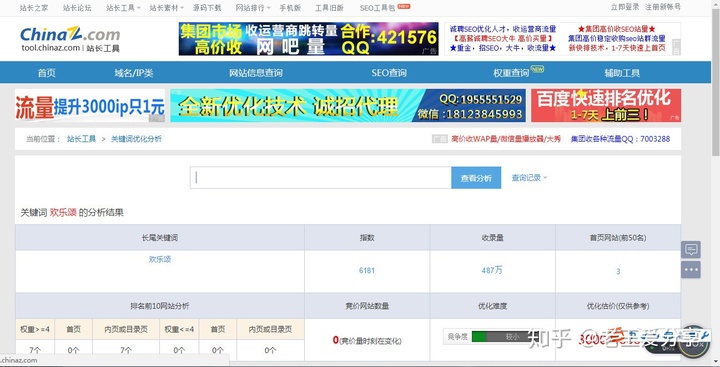Image resolution: width=720 pixels, height=367 pixels.
Task: Click 立即登录 link
Action: tap(625, 7)
